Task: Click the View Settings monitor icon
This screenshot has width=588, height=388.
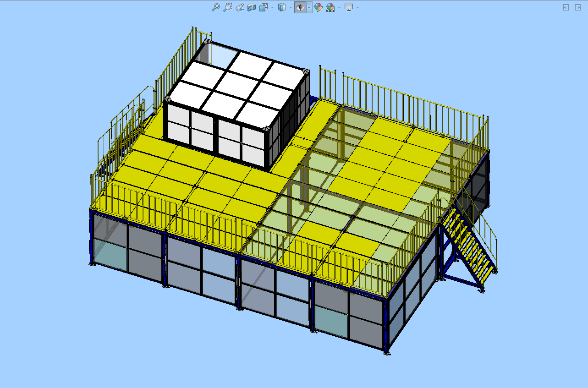Action: click(349, 7)
